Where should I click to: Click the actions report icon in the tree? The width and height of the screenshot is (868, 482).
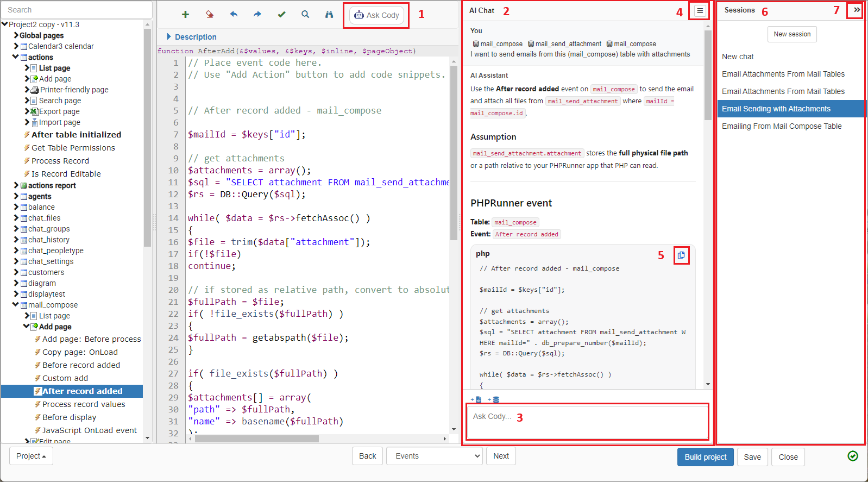pyautogui.click(x=23, y=185)
